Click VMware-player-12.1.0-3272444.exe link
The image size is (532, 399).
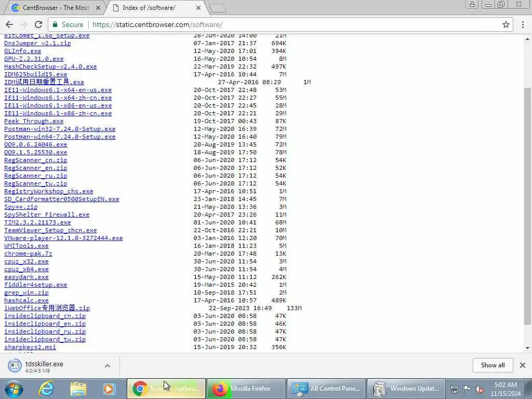point(63,238)
